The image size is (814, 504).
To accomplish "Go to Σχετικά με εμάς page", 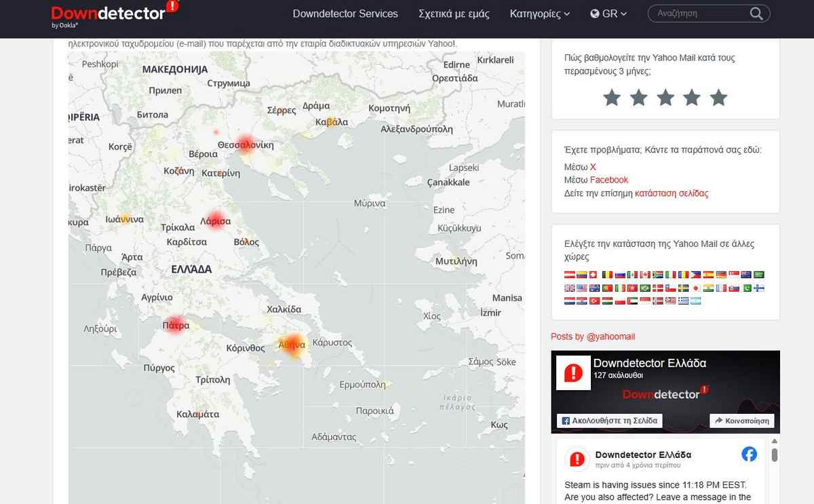I will click(454, 14).
